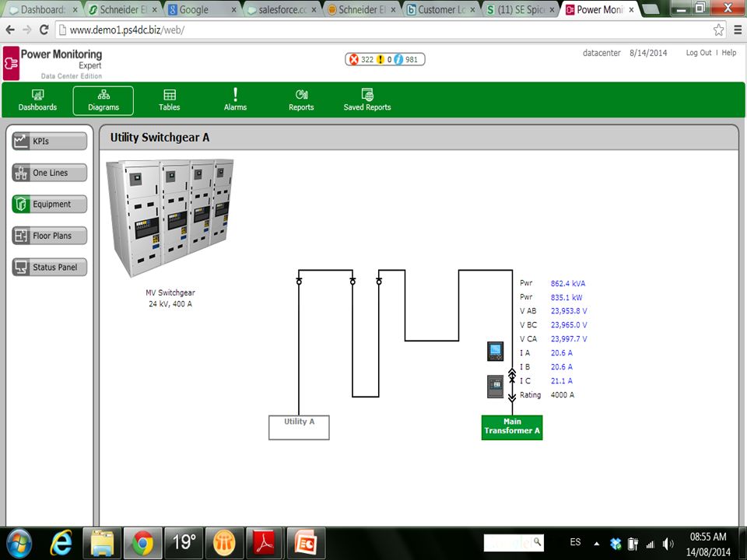Select the Equipment sidebar button
Image resolution: width=747 pixels, height=560 pixels.
click(x=50, y=205)
